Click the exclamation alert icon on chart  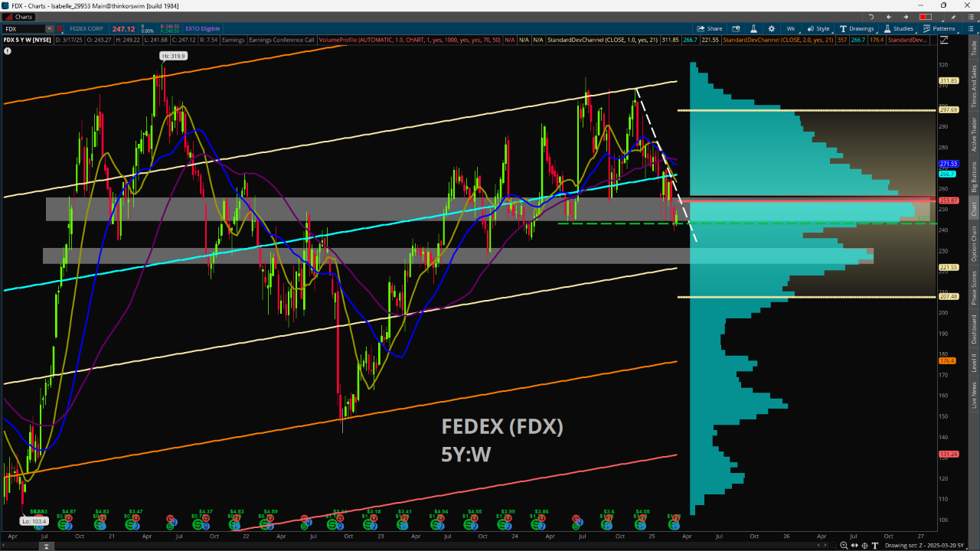point(8,51)
